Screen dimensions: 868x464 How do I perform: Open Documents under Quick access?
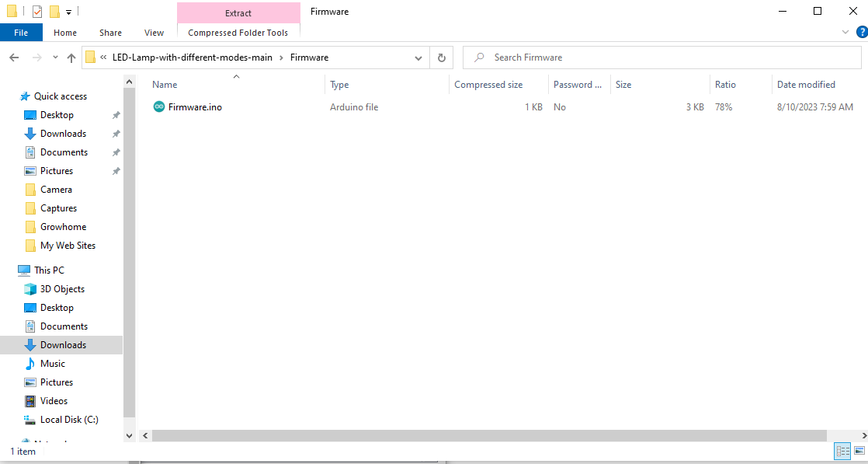tap(64, 152)
